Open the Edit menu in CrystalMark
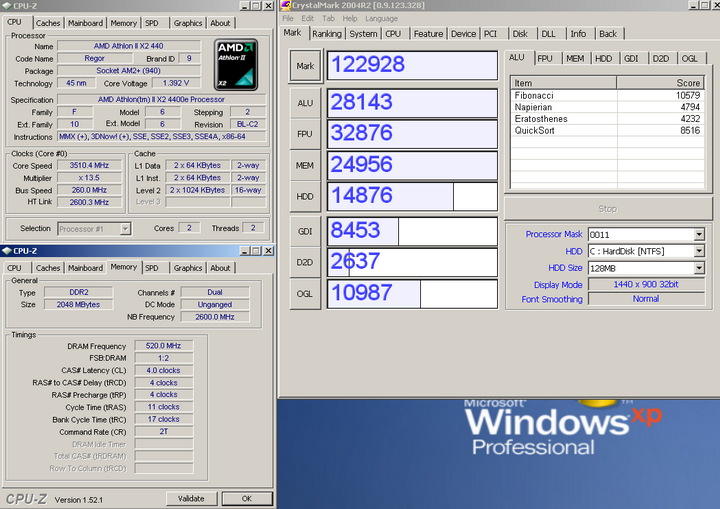 click(307, 18)
